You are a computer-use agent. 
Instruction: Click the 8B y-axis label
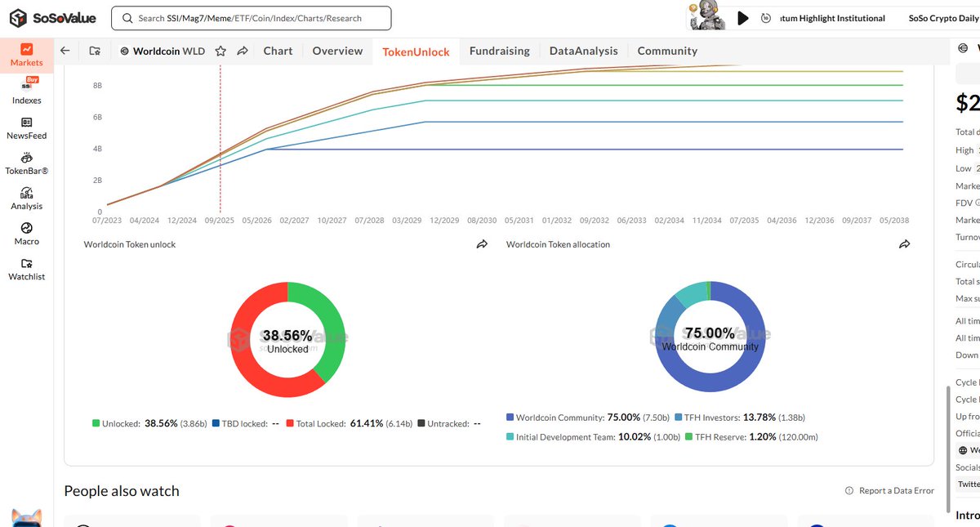[97, 86]
